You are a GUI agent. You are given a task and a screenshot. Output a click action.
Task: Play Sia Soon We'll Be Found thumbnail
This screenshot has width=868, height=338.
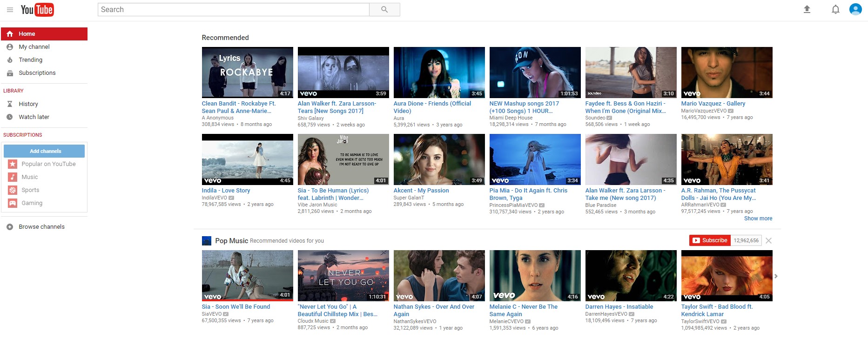click(x=248, y=276)
